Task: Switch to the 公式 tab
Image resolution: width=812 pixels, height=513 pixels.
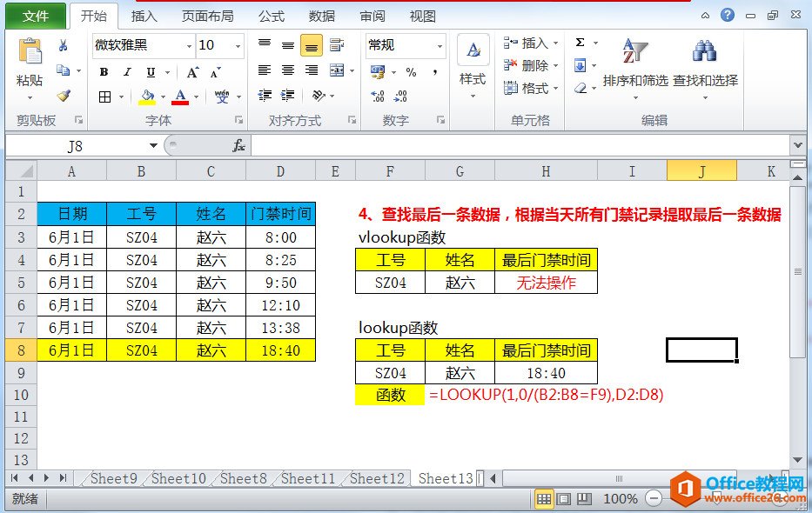Action: click(x=272, y=16)
